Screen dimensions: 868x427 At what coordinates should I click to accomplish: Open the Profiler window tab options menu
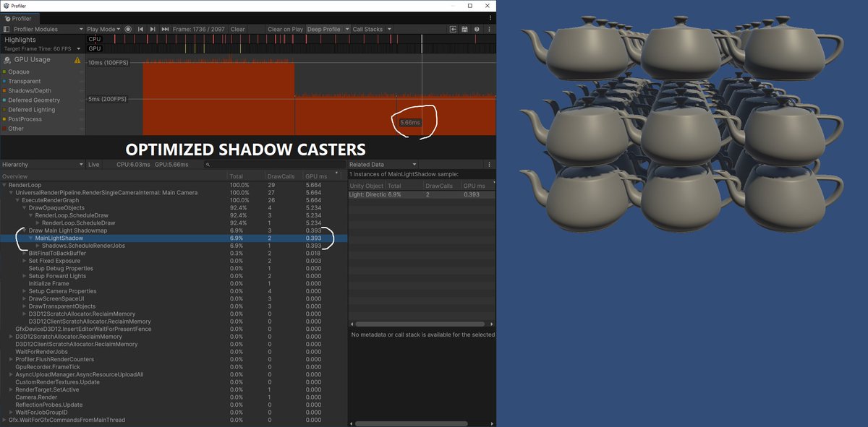tap(489, 17)
